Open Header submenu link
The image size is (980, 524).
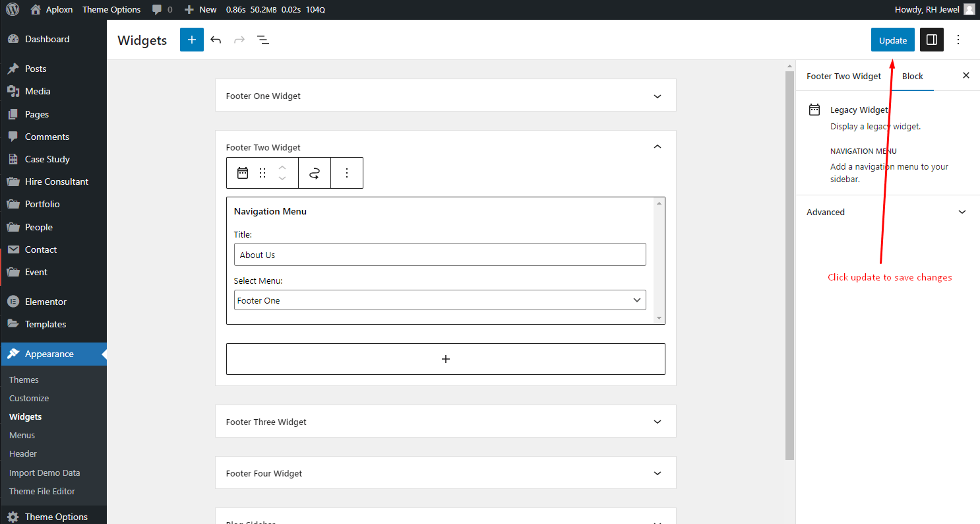[23, 453]
